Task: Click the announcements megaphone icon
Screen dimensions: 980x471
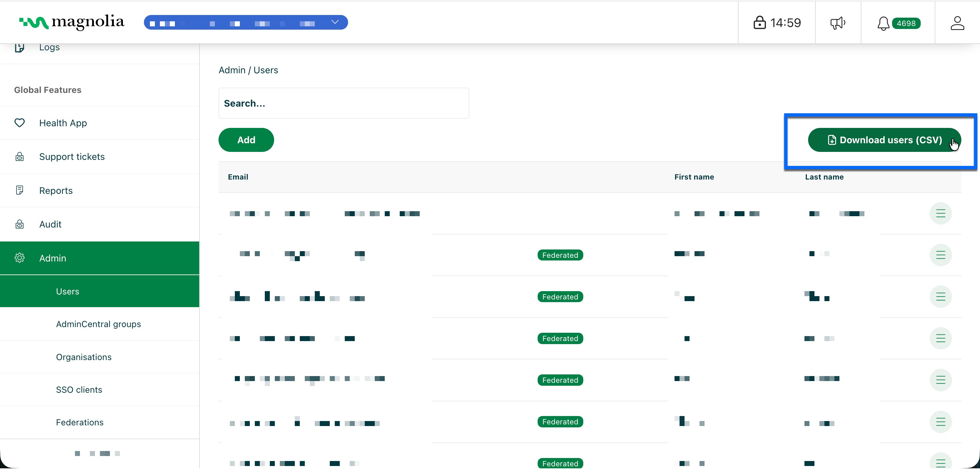Action: (837, 23)
